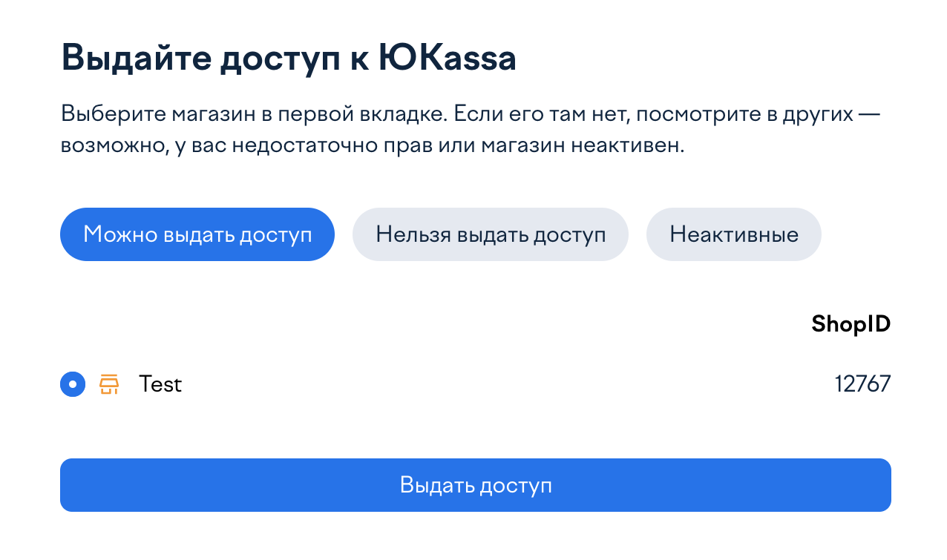
Task: Select the active blue filter button
Action: [197, 234]
